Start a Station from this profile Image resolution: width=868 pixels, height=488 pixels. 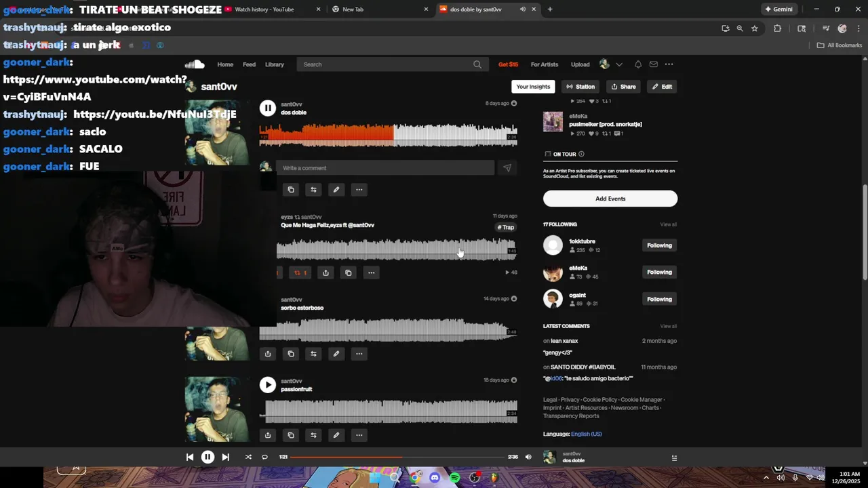580,87
